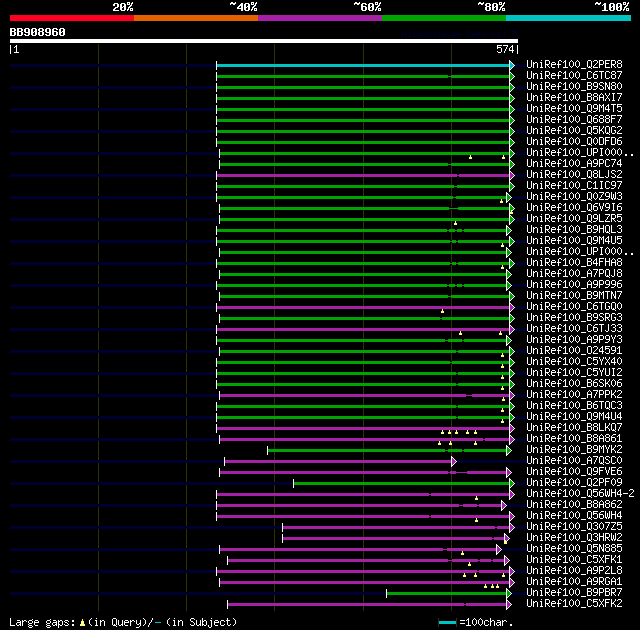Image resolution: width=640 pixels, height=630 pixels.
Task: Click the red 20% identity legend segment
Action: 72,18
